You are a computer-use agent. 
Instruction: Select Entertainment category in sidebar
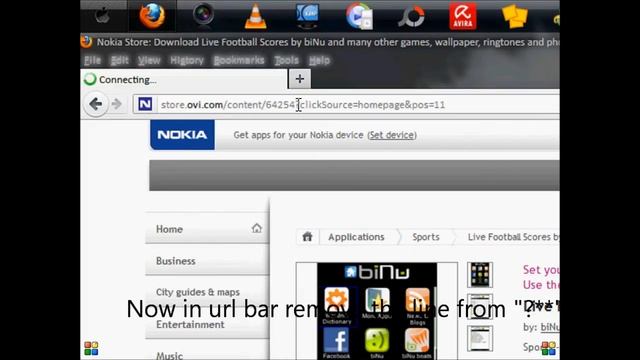point(207,324)
